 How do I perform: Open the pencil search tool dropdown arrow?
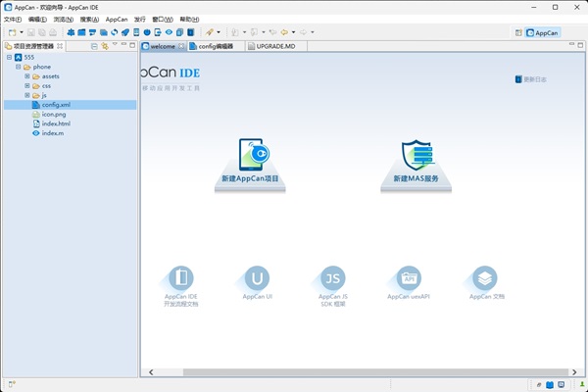(x=219, y=32)
